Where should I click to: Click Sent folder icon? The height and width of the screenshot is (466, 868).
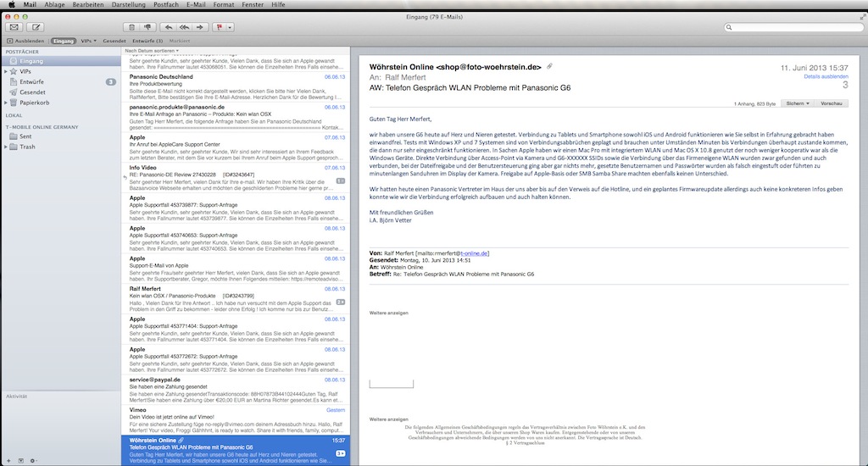pos(14,136)
